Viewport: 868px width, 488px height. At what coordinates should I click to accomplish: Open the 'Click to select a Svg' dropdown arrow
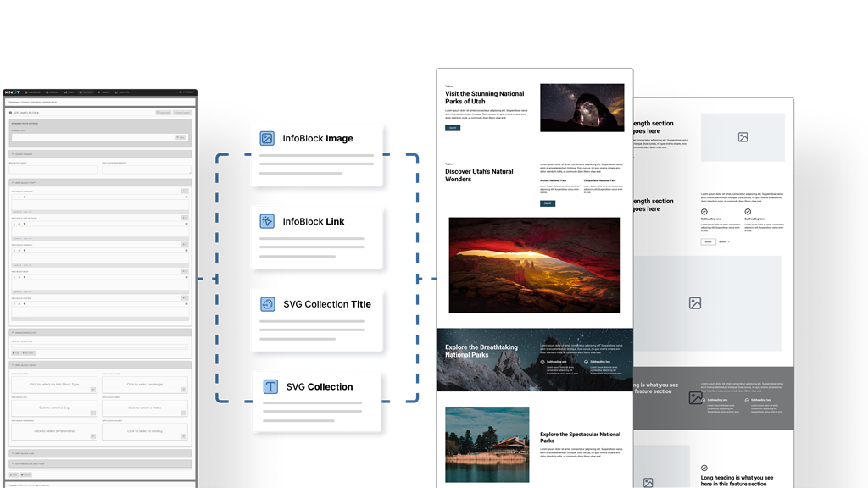click(x=93, y=413)
